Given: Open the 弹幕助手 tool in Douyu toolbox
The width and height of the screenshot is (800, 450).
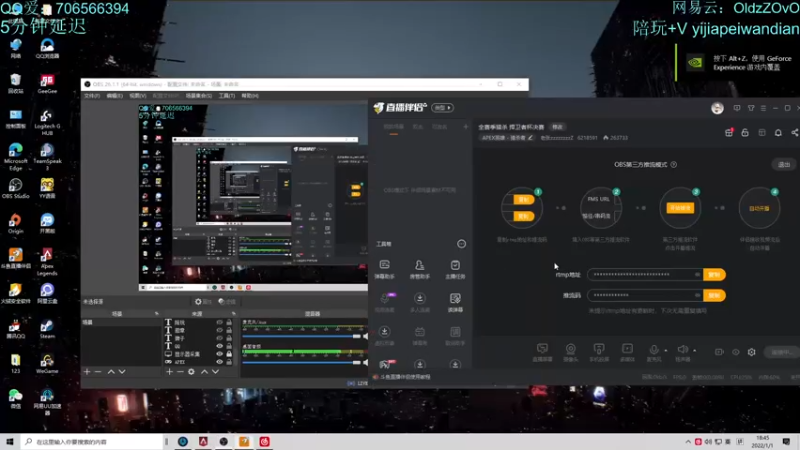Looking at the screenshot, I should (385, 269).
